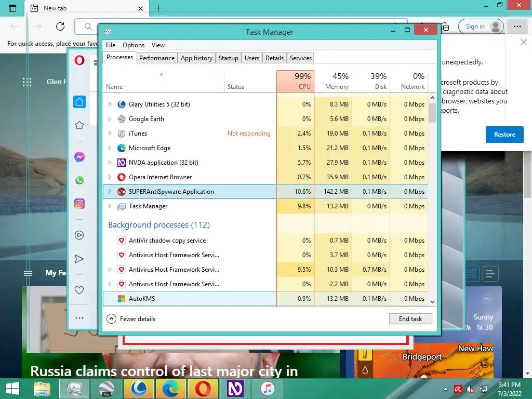Viewport: 532px width, 399px height.
Task: Open File Explorer from the taskbar
Action: [42, 389]
